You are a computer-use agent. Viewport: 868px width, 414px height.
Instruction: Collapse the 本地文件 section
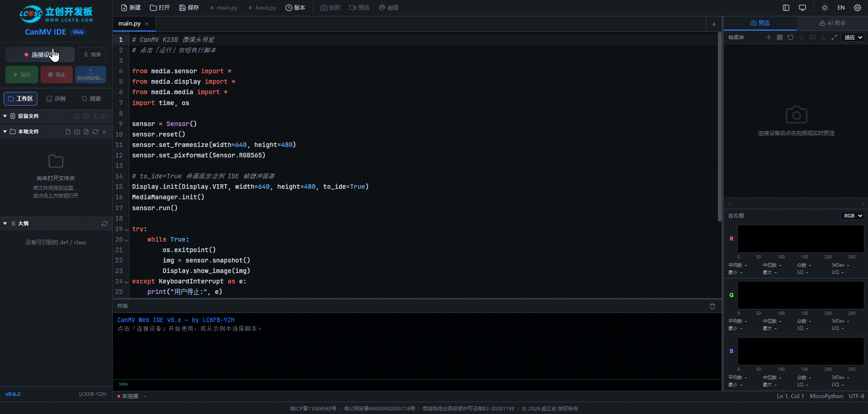[x=5, y=131]
